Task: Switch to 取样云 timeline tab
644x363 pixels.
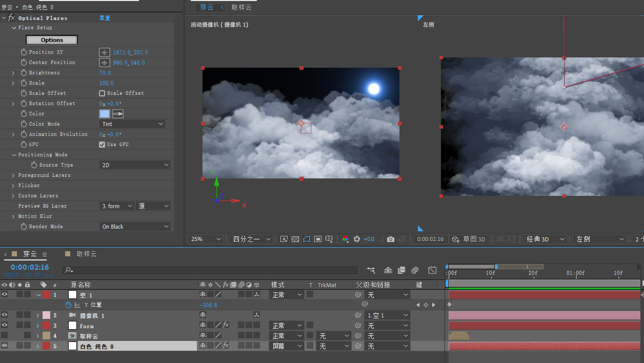Action: (86, 254)
